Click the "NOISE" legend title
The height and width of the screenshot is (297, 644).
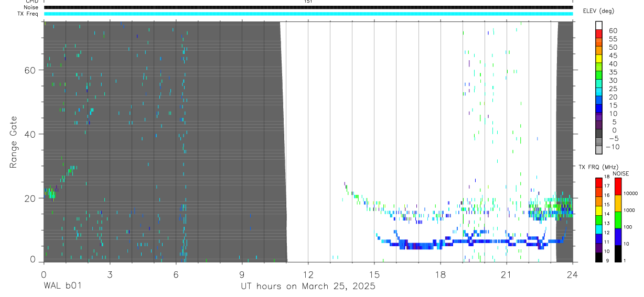pos(620,173)
